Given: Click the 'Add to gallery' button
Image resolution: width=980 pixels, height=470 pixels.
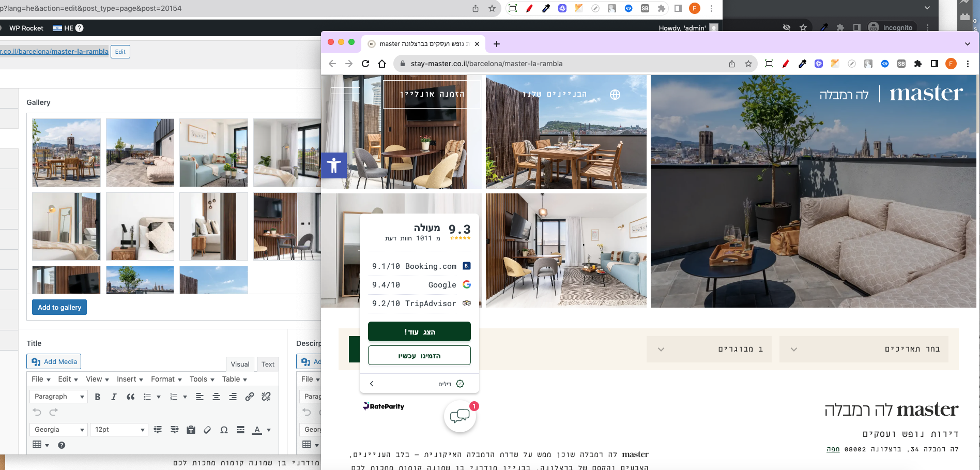Looking at the screenshot, I should pos(59,307).
